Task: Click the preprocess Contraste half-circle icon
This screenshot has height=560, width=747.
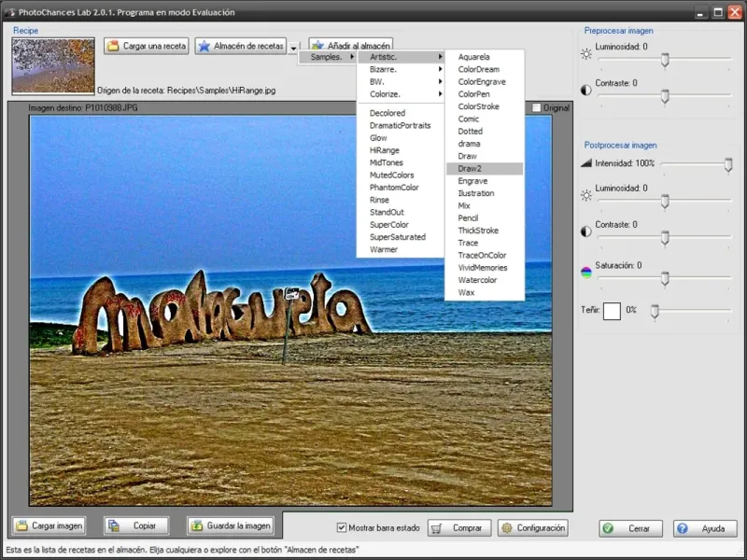Action: tap(586, 91)
